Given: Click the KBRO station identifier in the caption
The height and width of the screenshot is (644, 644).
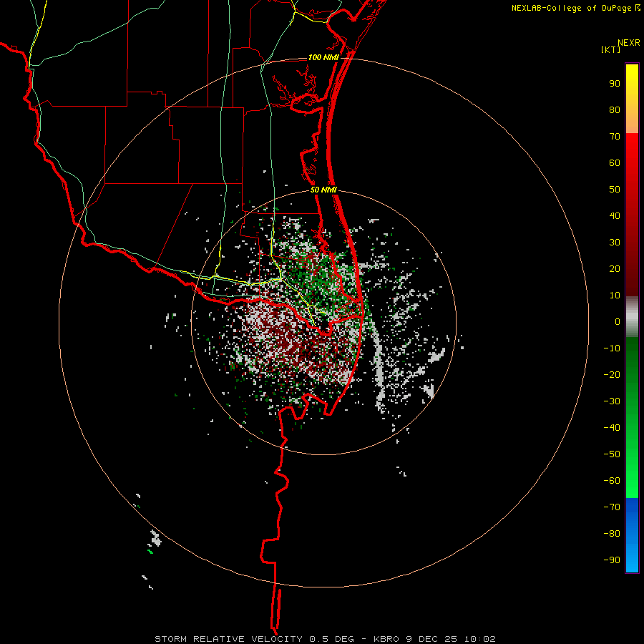Looking at the screenshot, I should tap(386, 639).
